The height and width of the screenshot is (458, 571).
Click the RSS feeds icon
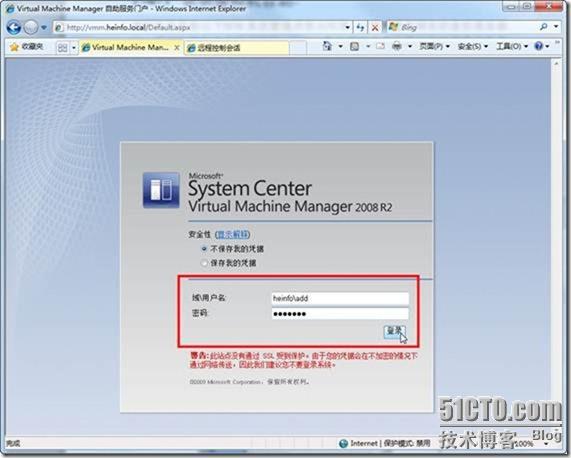pyautogui.click(x=354, y=46)
